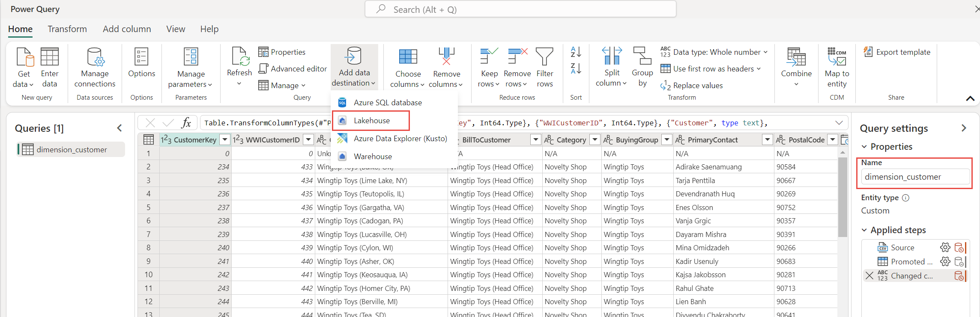Select Lakehouse as data destination
Viewport: 980px width, 317px height.
(371, 121)
